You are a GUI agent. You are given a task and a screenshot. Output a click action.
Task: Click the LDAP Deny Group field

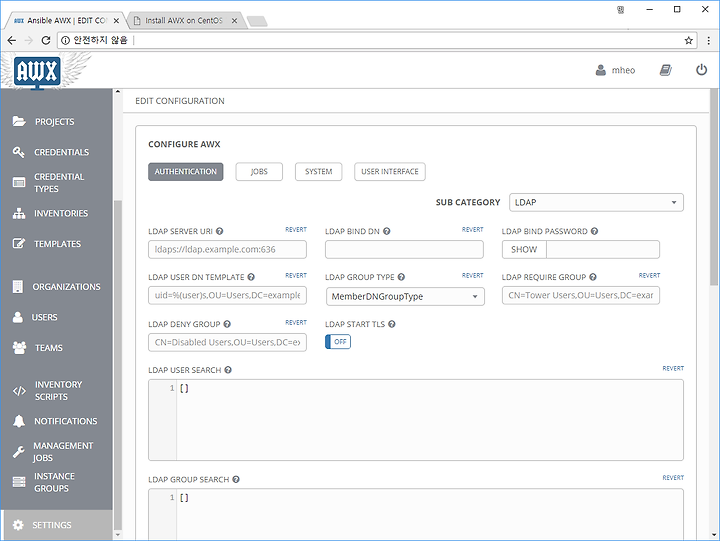point(227,342)
